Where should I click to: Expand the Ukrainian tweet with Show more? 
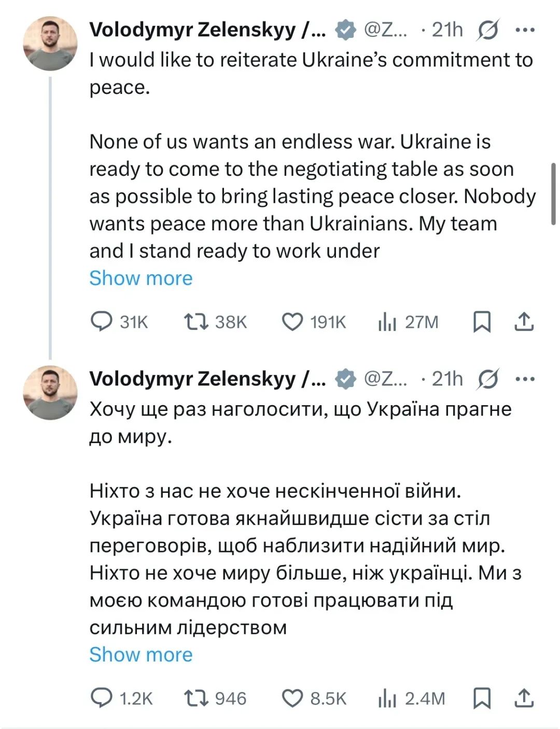click(x=141, y=655)
